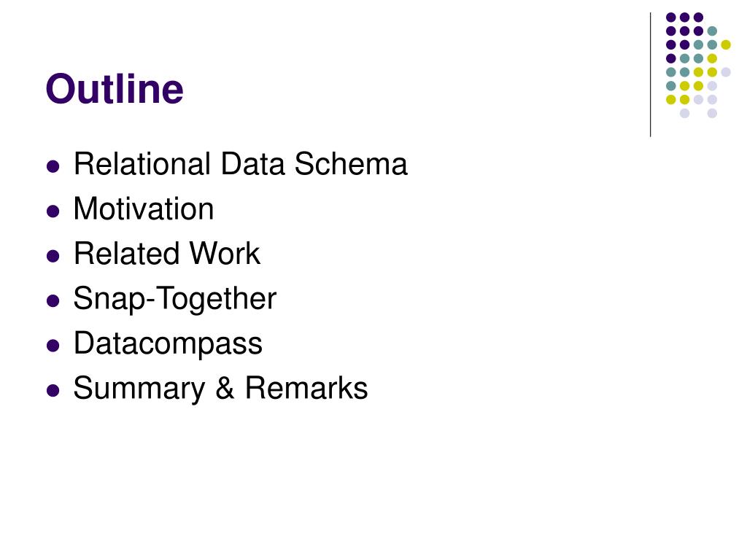Screen dimensions: 747x560
Task: Select the Relational Data Schema text
Action: click(x=241, y=164)
